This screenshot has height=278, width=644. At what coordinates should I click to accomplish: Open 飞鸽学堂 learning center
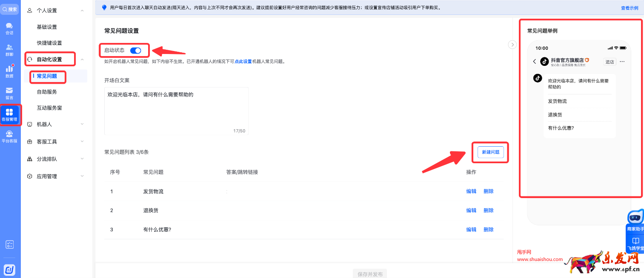coord(635,242)
